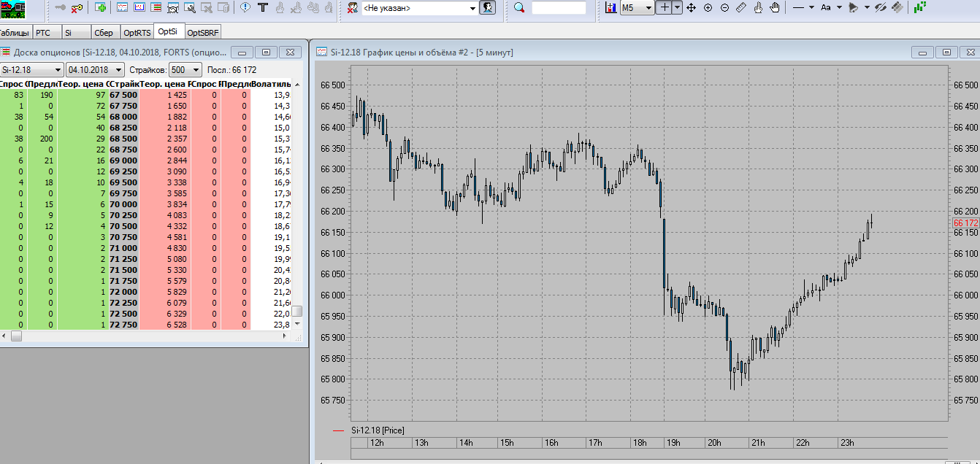The height and width of the screenshot is (464, 980).
Task: Click the green plus create window icon
Action: 100,7
